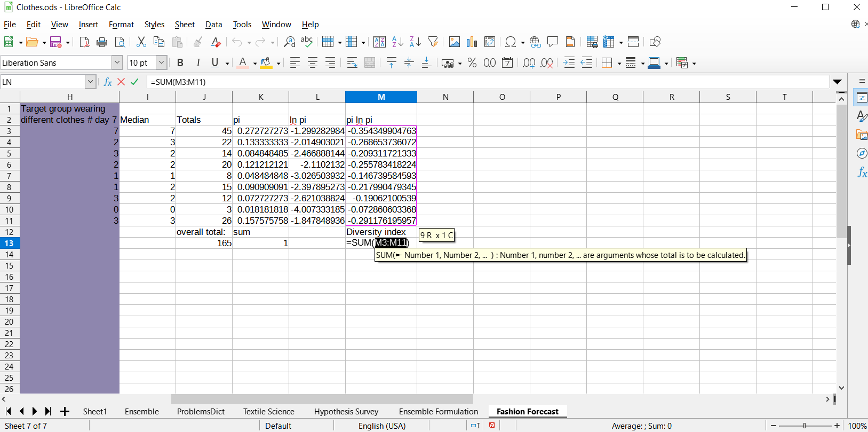Screen dimensions: 868x432
Task: Insert a comment
Action: pos(553,42)
